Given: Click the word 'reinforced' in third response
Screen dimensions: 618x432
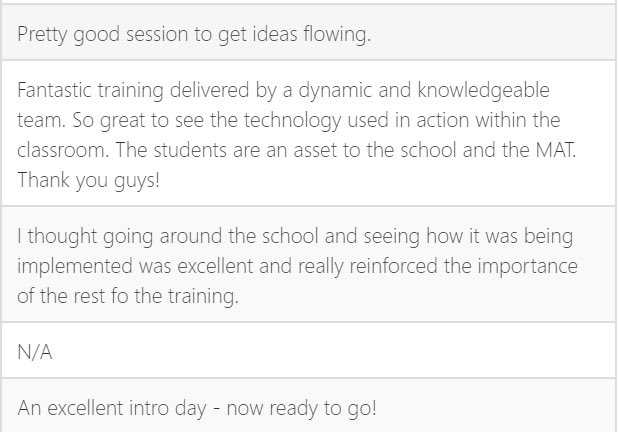Looking at the screenshot, I should click(x=393, y=266).
